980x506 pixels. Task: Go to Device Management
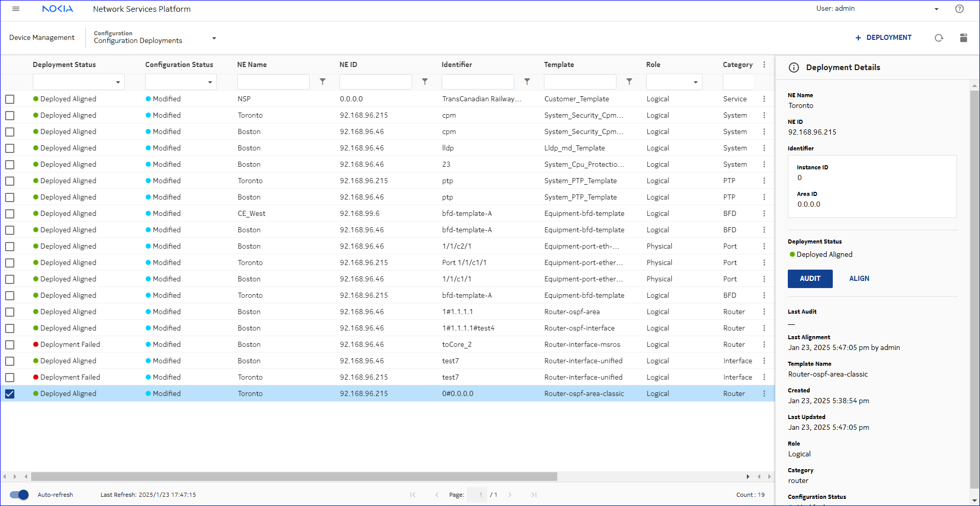42,38
